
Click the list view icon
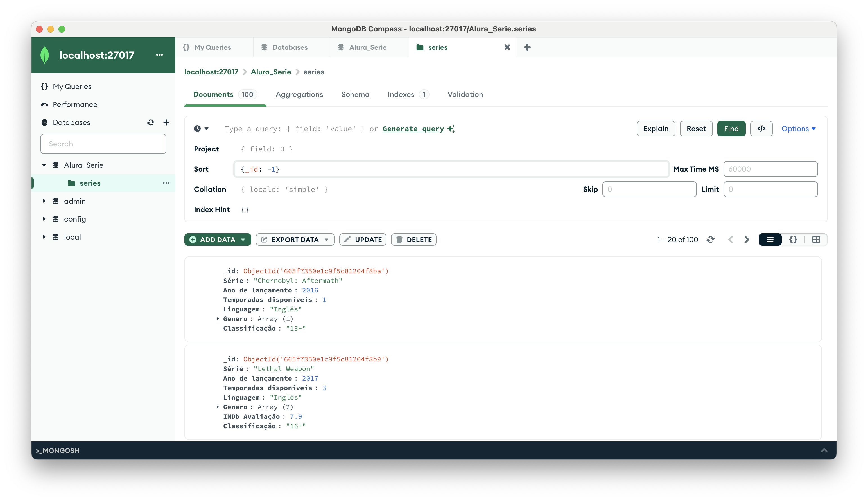pyautogui.click(x=770, y=239)
